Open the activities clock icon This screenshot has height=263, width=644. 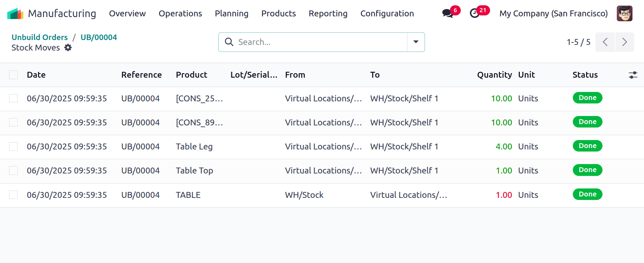click(474, 14)
